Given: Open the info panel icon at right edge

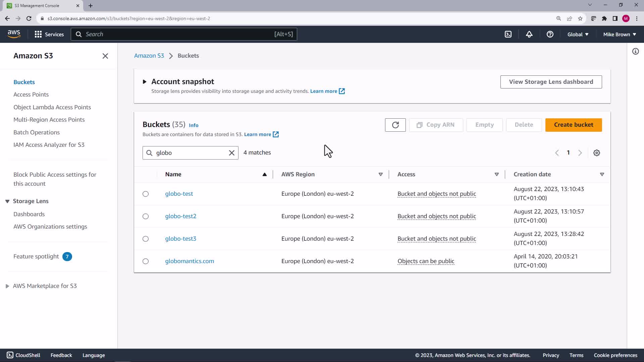Looking at the screenshot, I should tap(635, 51).
